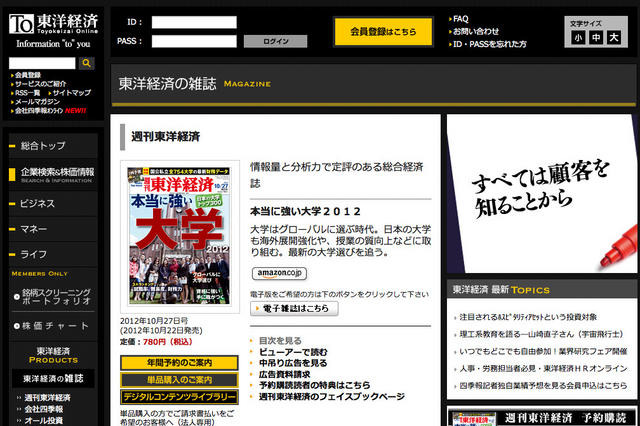
Task: Open the FAQ link
Action: pyautogui.click(x=461, y=19)
